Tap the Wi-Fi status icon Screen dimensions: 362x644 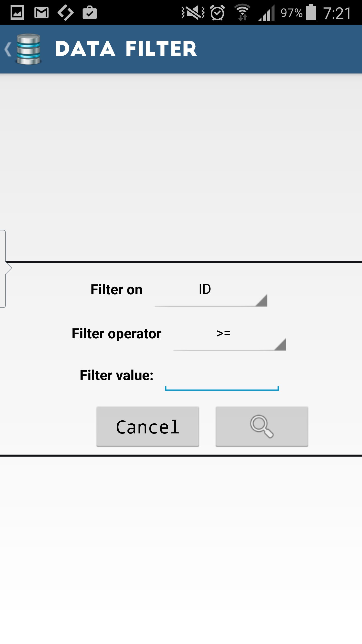pyautogui.click(x=242, y=13)
